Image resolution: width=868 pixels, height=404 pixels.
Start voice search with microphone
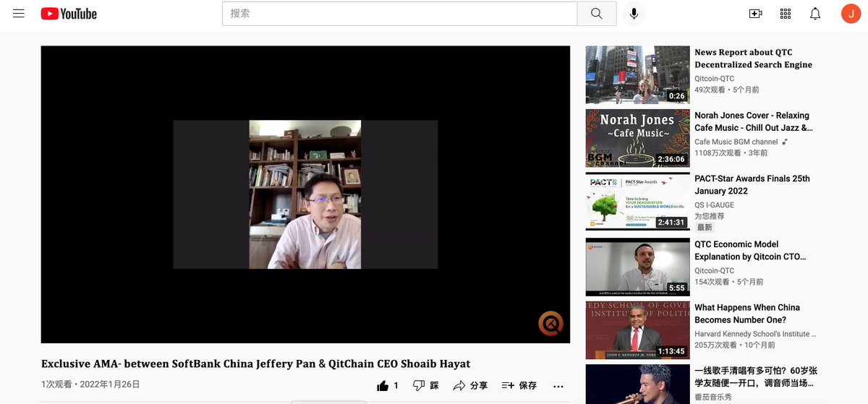pos(634,14)
